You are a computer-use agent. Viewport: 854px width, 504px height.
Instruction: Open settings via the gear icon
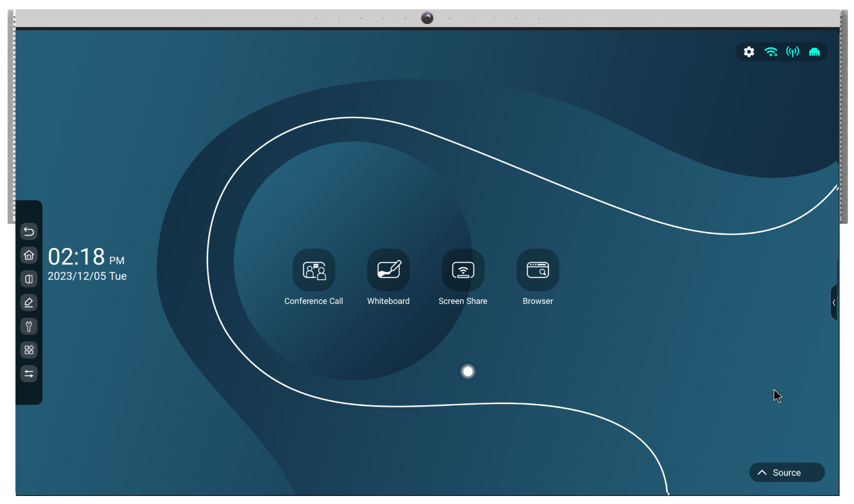click(749, 52)
